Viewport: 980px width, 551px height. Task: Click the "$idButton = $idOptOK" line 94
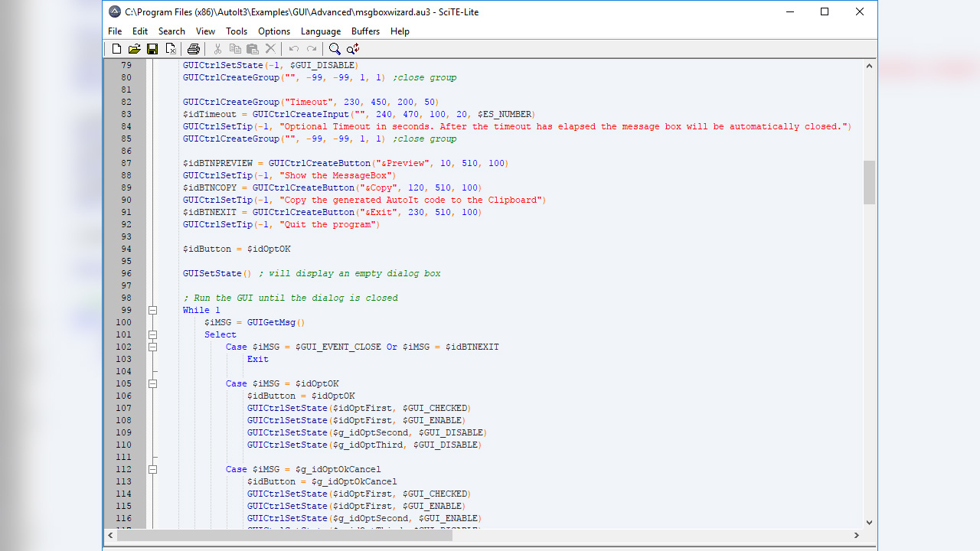pos(237,249)
